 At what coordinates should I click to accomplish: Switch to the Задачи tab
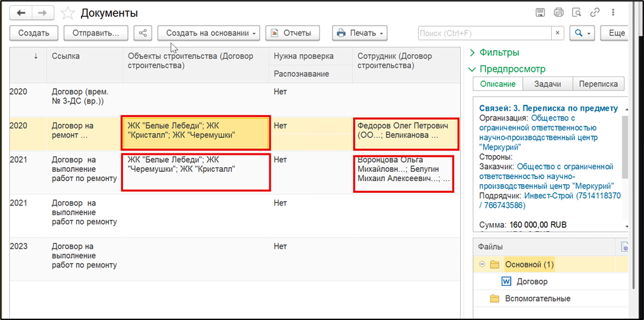547,84
